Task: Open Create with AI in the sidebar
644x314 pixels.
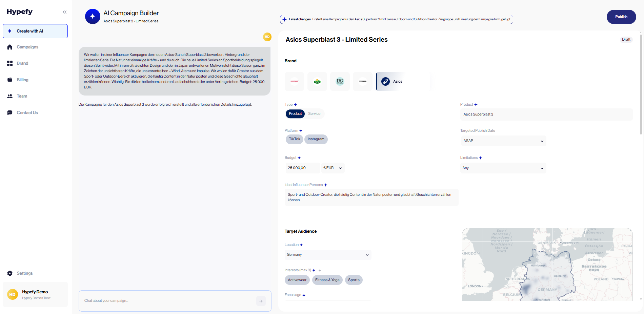Action: tap(35, 31)
